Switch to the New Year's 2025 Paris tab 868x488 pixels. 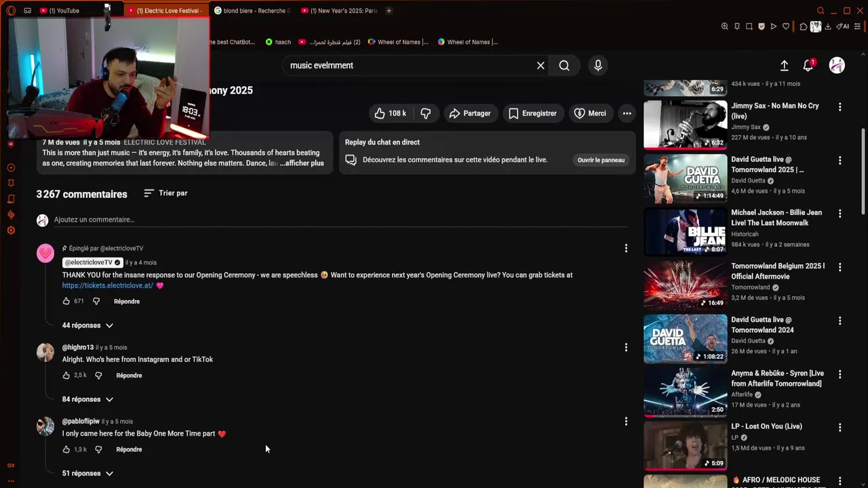(339, 11)
